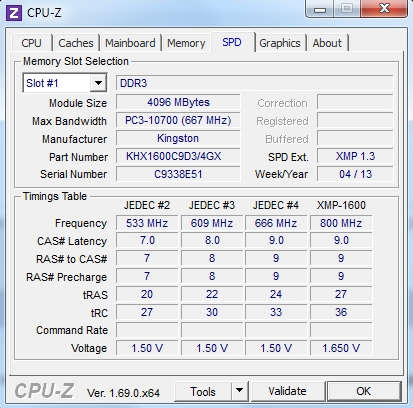
Task: Open the Mainboard tab
Action: [x=130, y=43]
